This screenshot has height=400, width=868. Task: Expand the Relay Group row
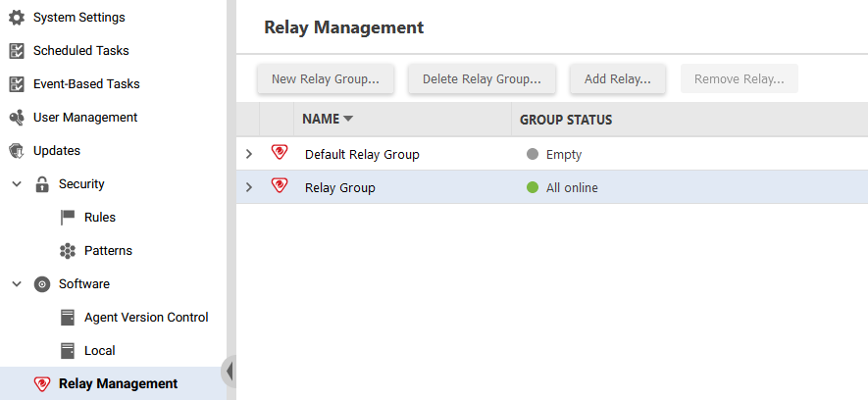[x=249, y=187]
